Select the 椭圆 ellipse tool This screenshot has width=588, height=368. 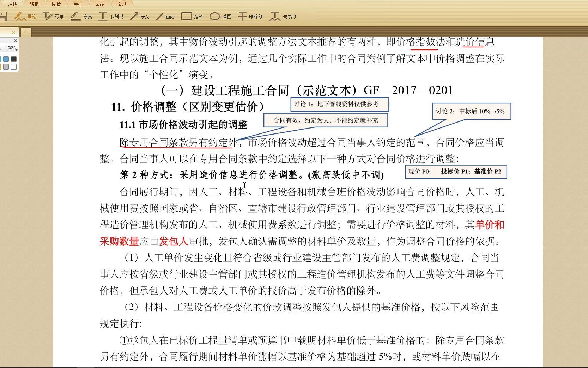[220, 17]
